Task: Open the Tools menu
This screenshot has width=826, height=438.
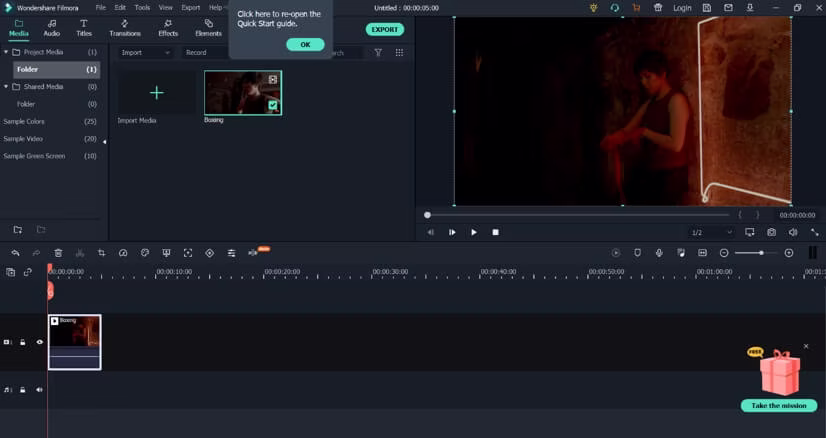Action: pos(142,8)
